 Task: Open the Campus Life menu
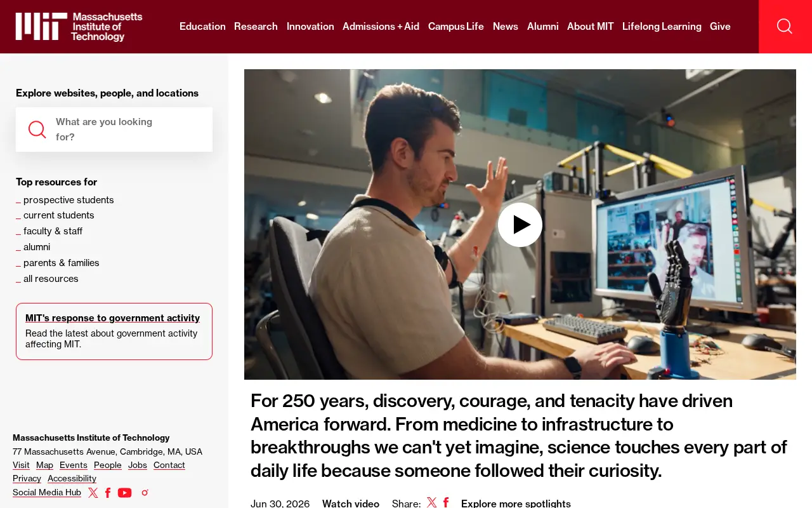click(456, 27)
